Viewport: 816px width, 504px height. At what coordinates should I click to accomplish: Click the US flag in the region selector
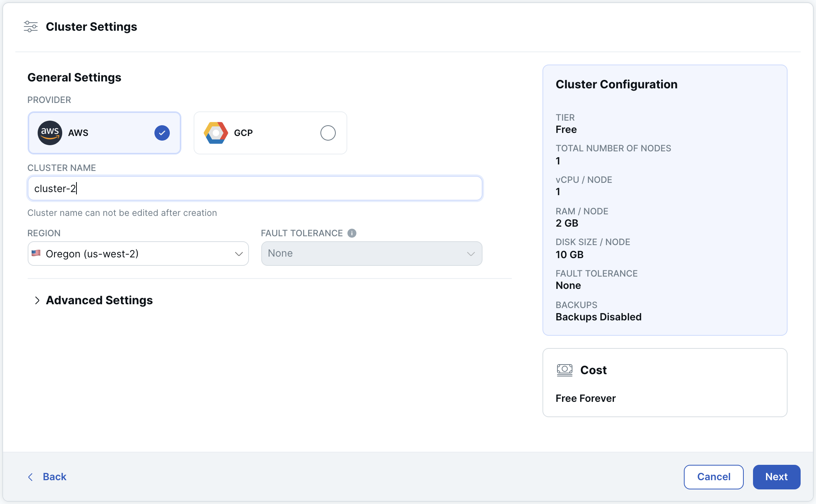pyautogui.click(x=36, y=253)
